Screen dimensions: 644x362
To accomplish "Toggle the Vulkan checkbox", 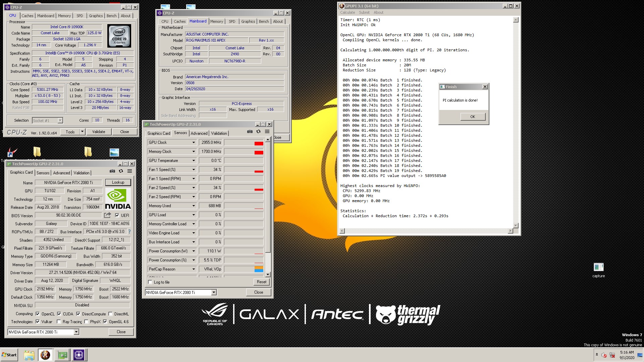I will [x=38, y=322].
